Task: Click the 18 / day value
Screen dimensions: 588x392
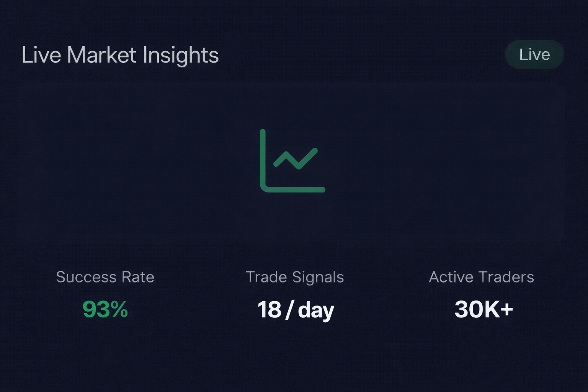Action: pos(296,310)
